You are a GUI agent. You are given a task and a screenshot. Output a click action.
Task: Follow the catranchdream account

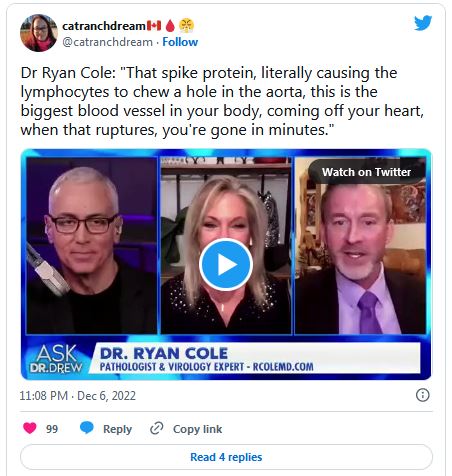[180, 42]
